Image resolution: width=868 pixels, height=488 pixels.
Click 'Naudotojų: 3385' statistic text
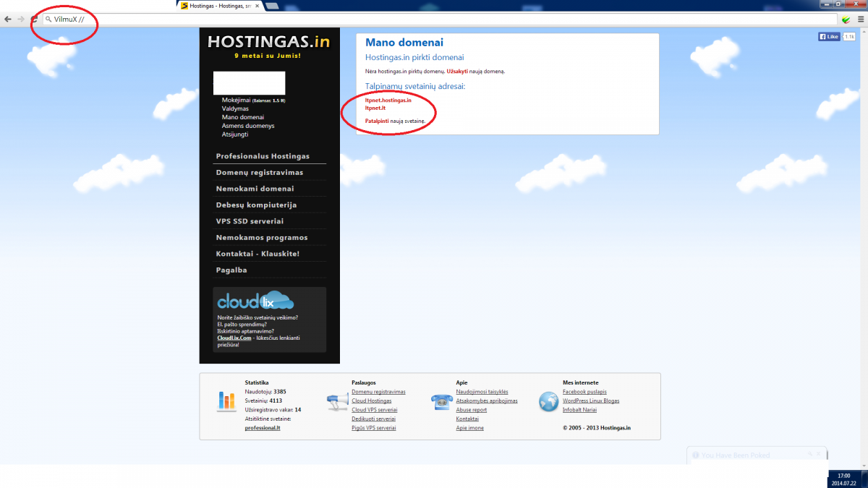[x=265, y=392]
